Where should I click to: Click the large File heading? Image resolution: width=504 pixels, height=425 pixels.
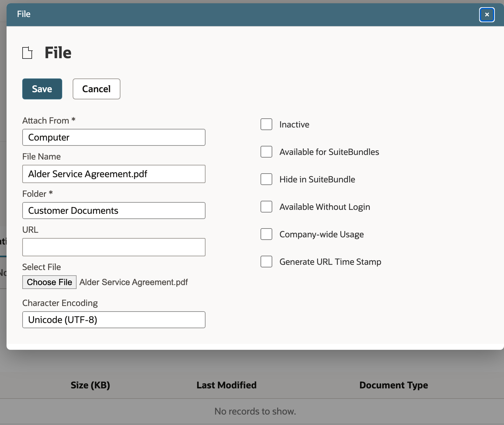coord(58,53)
